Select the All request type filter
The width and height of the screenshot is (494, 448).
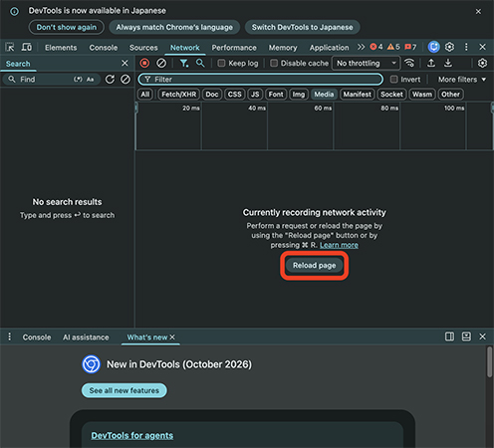click(145, 95)
